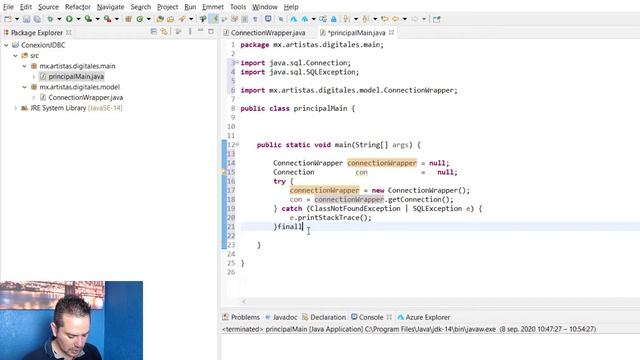Toggle the Show Whitespace Characters button

click(255, 19)
